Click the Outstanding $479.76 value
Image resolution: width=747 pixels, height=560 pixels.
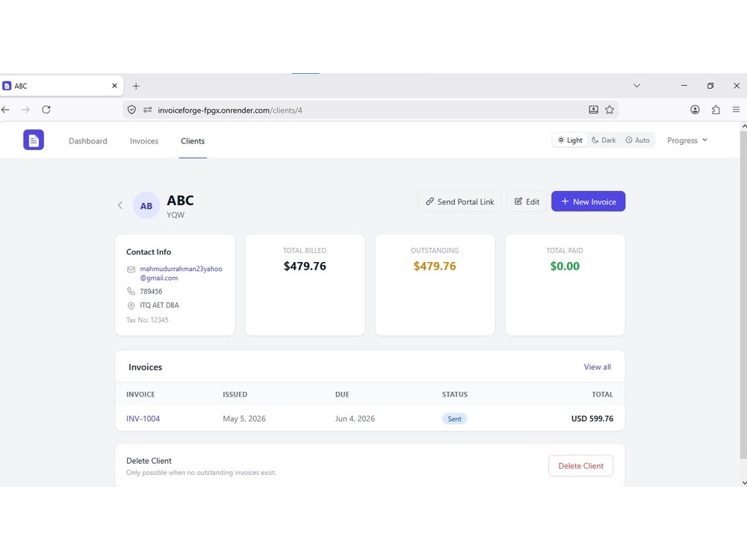coord(435,267)
